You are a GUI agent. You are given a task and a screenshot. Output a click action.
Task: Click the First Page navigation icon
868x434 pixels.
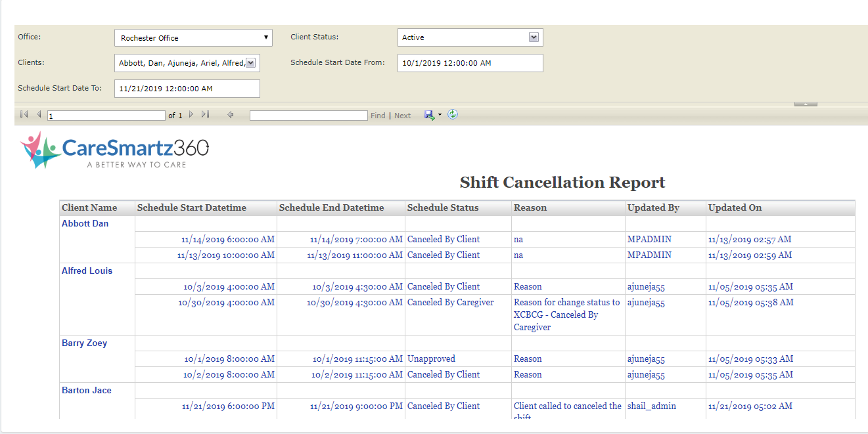pos(24,114)
